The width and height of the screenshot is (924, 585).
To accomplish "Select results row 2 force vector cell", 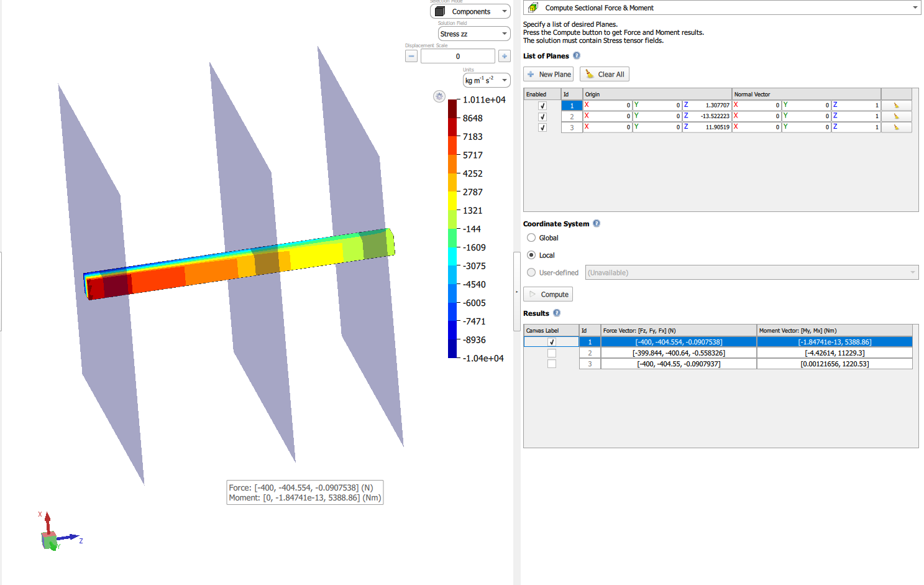I will pos(679,353).
